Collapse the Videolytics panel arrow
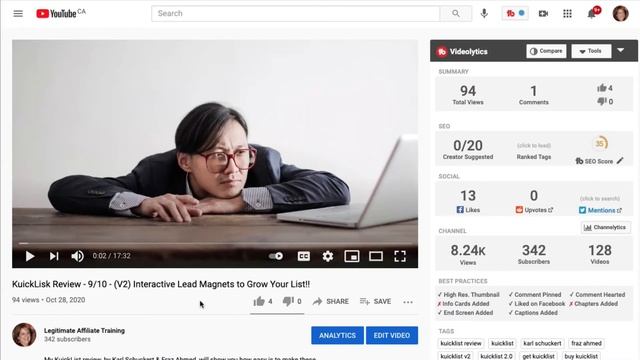640x360 pixels. (621, 51)
